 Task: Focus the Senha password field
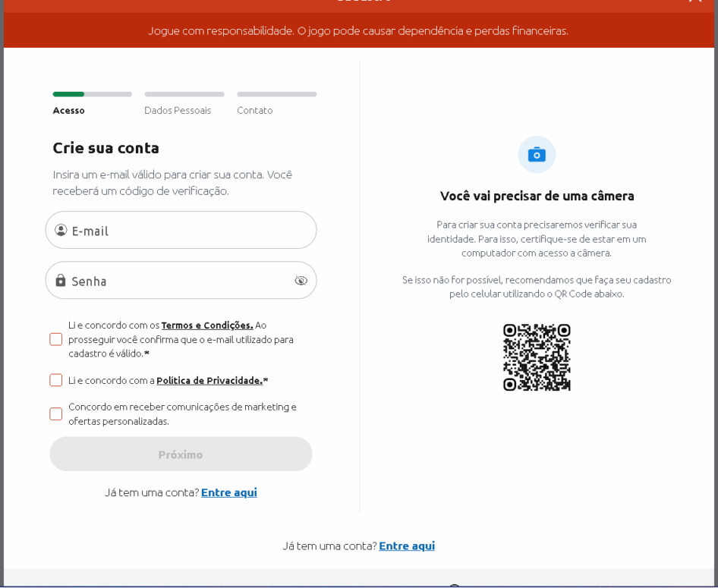point(178,281)
